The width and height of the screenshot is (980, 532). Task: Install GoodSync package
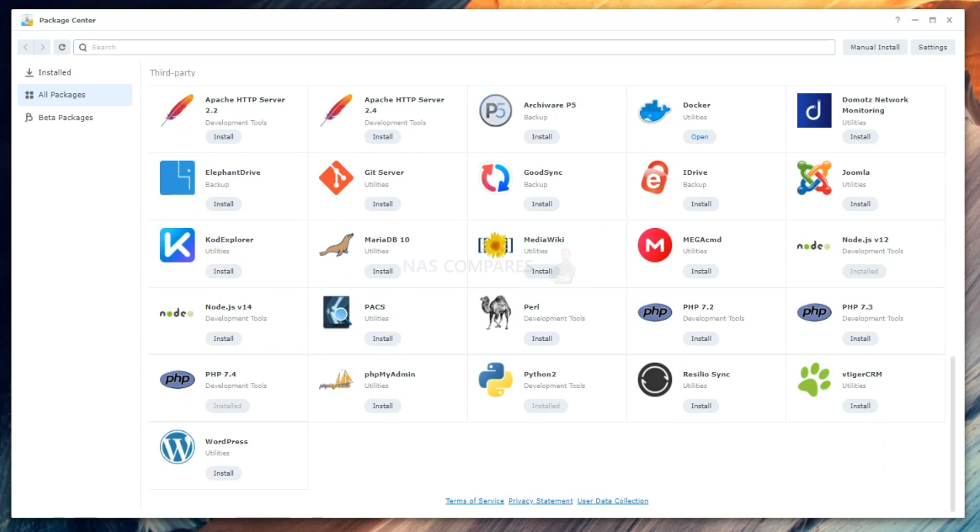pyautogui.click(x=542, y=204)
